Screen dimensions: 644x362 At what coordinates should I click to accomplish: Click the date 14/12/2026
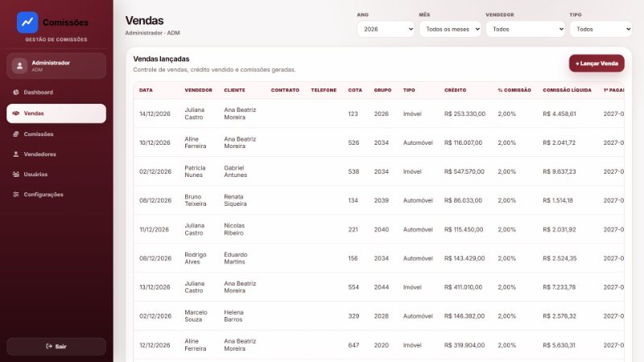tap(155, 113)
